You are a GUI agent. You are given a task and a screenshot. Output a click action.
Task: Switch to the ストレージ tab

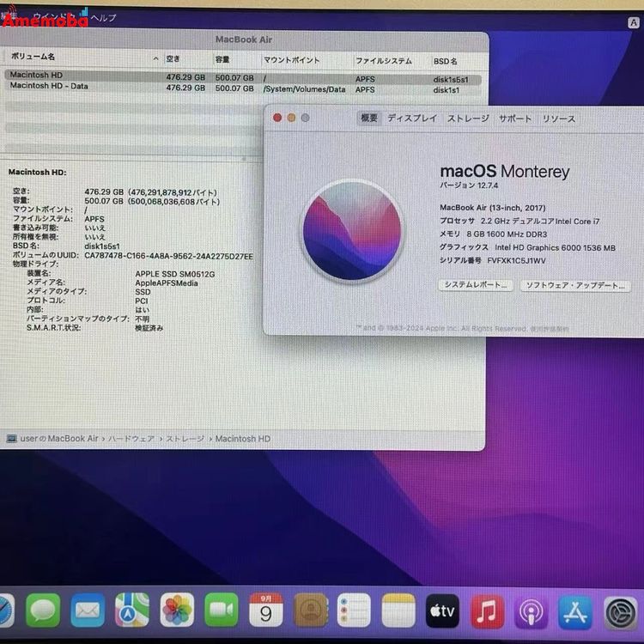[x=468, y=118]
